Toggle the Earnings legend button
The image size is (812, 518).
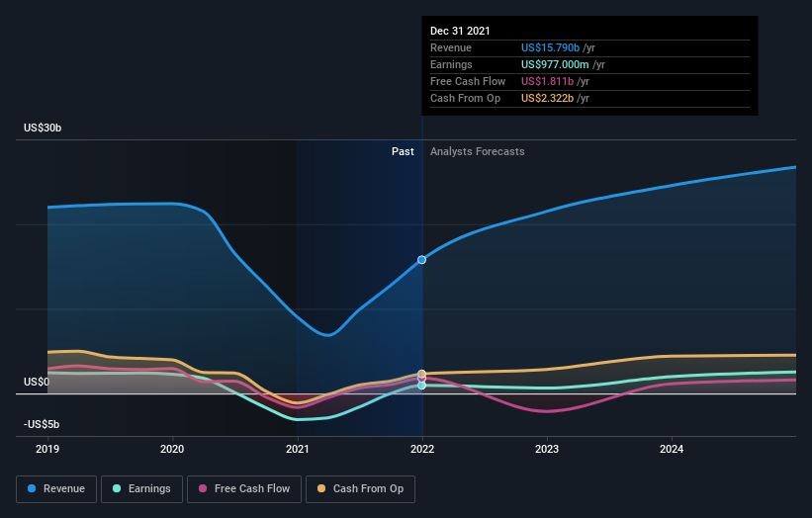click(141, 489)
